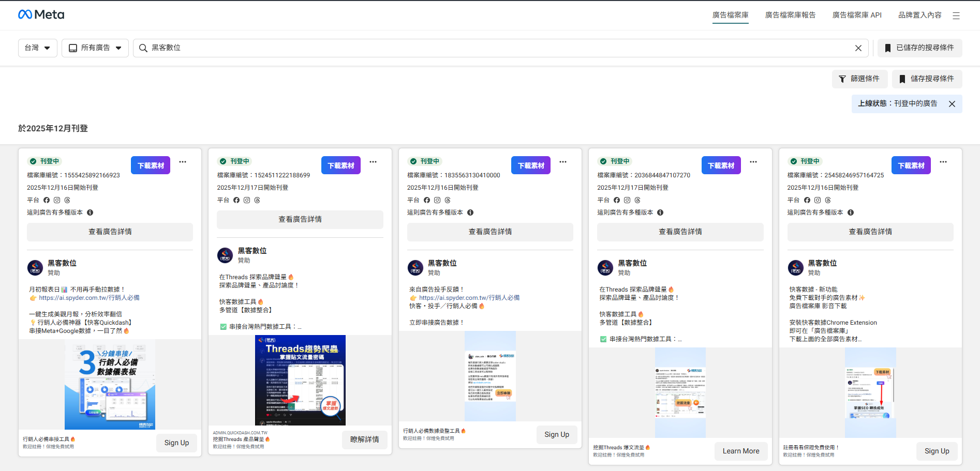Image resolution: width=980 pixels, height=471 pixels.
Task: Click Threads platform icon on ad 1835563130410000
Action: point(448,200)
